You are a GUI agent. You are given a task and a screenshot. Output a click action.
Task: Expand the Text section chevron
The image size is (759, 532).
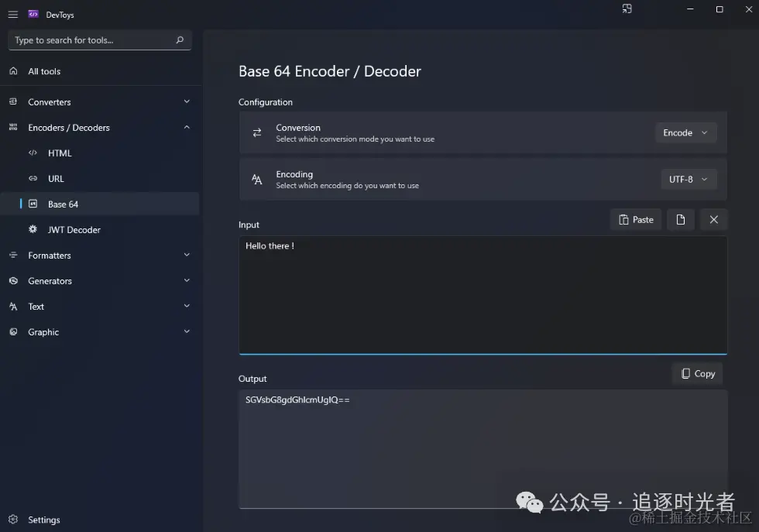click(x=187, y=306)
